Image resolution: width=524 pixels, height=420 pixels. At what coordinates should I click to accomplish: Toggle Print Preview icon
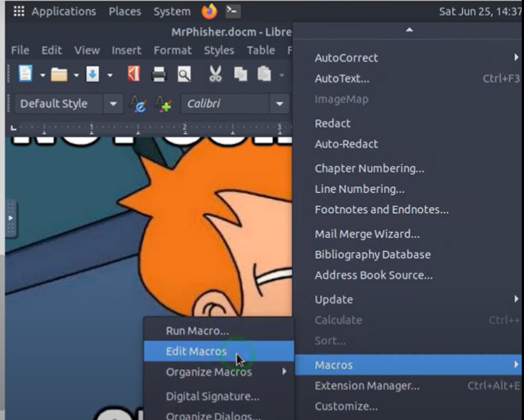(184, 74)
